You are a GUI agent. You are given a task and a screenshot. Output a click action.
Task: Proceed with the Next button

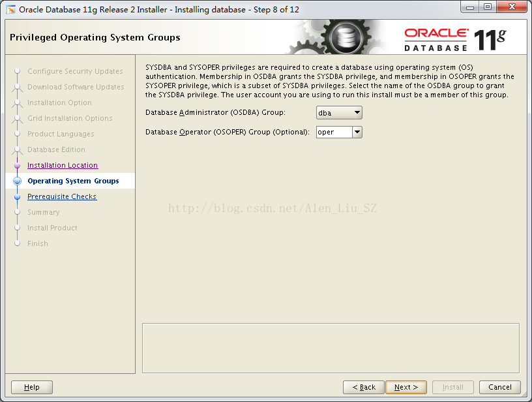pos(406,387)
